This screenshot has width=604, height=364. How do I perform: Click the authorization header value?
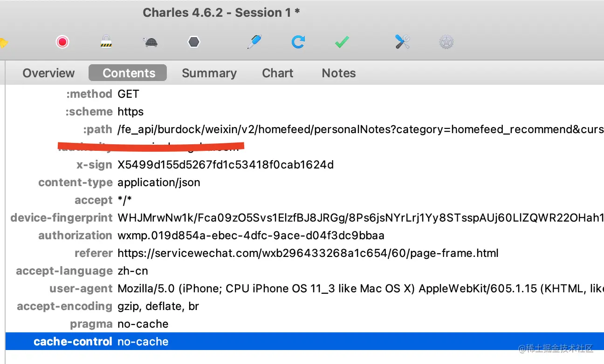251,236
